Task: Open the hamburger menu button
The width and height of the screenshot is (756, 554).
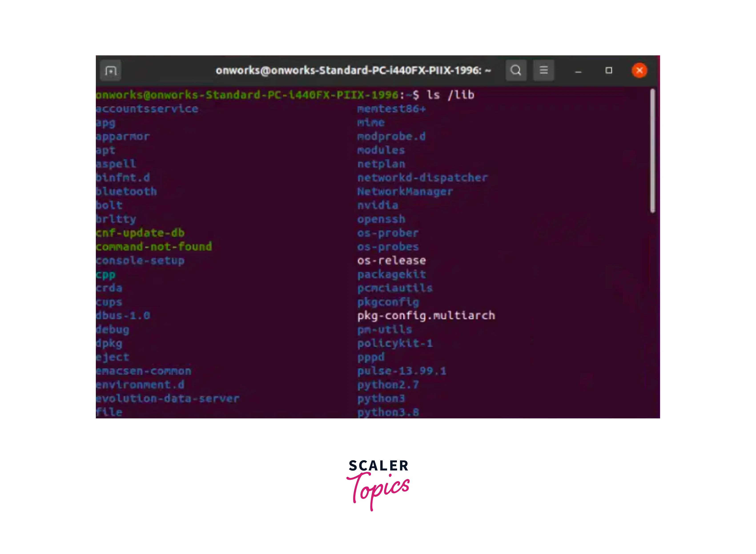Action: click(544, 70)
